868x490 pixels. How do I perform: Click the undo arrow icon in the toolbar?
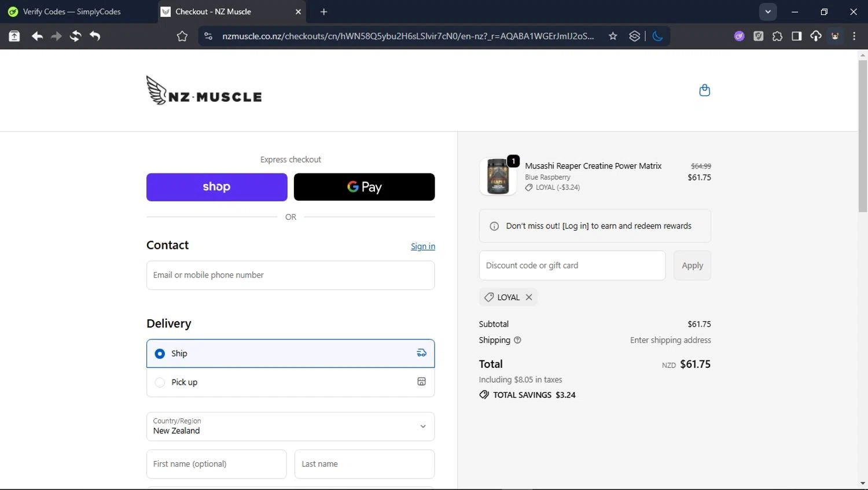pyautogui.click(x=95, y=36)
